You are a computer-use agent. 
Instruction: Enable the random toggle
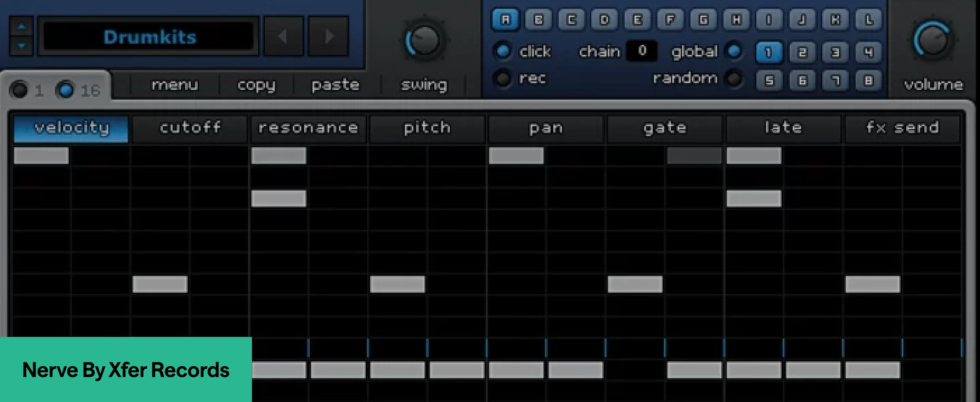click(734, 79)
